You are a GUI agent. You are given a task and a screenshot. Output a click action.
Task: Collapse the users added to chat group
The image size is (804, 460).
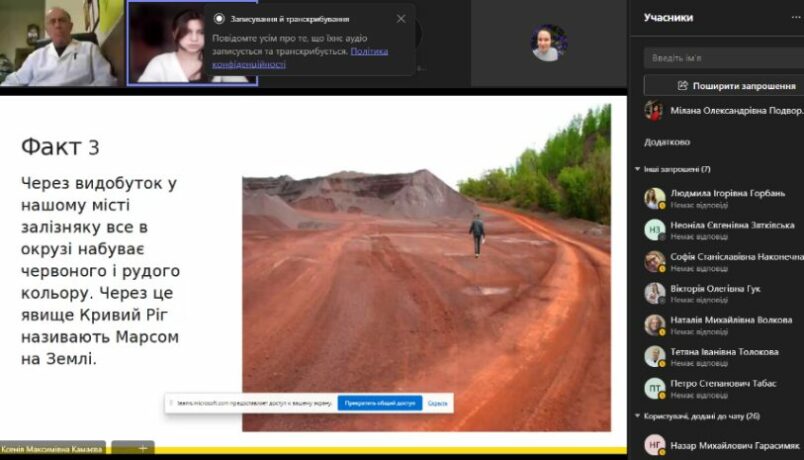pos(638,415)
